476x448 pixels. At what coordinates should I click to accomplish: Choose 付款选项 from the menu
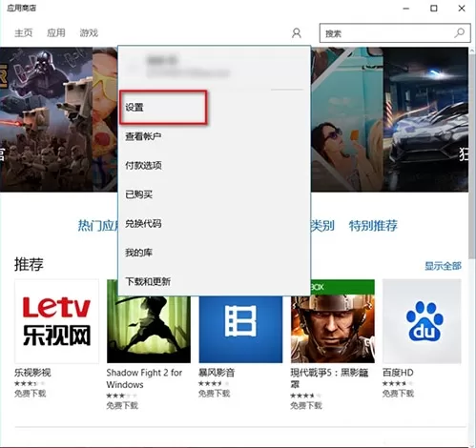143,165
